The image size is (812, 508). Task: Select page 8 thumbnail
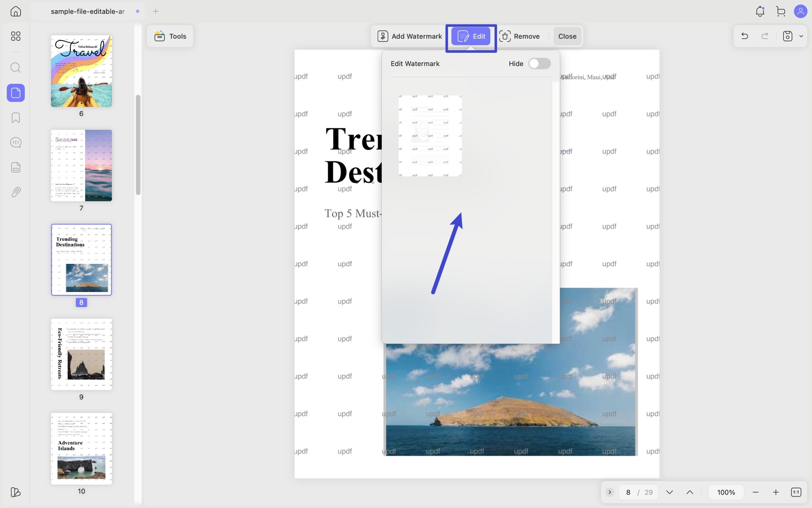82,260
